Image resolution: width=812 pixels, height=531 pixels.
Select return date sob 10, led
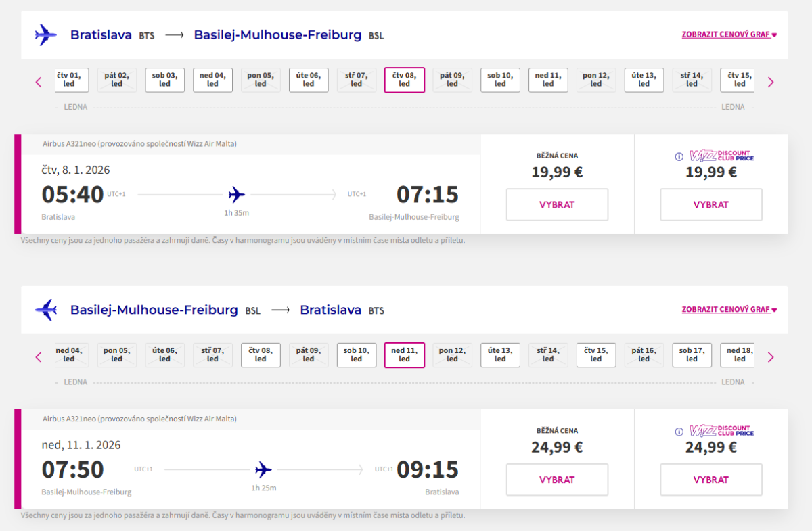pos(357,355)
